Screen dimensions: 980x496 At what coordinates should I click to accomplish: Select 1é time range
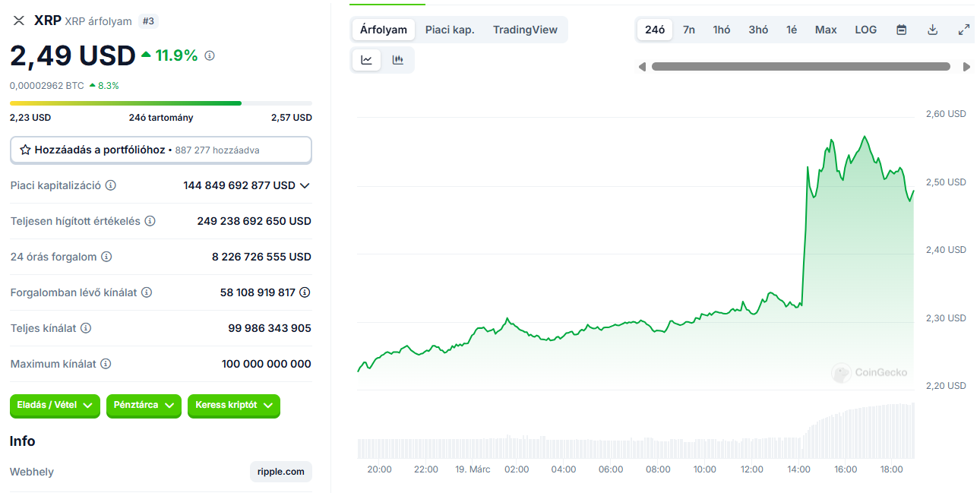(x=792, y=30)
